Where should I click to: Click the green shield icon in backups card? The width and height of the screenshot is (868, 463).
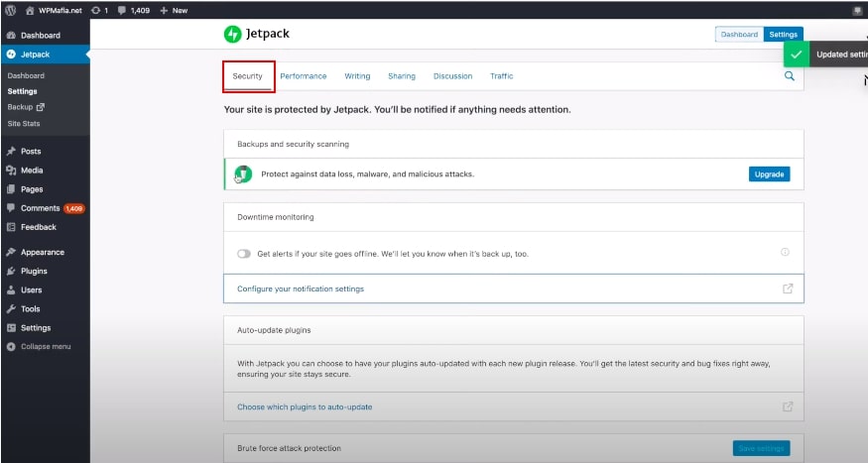click(x=243, y=174)
